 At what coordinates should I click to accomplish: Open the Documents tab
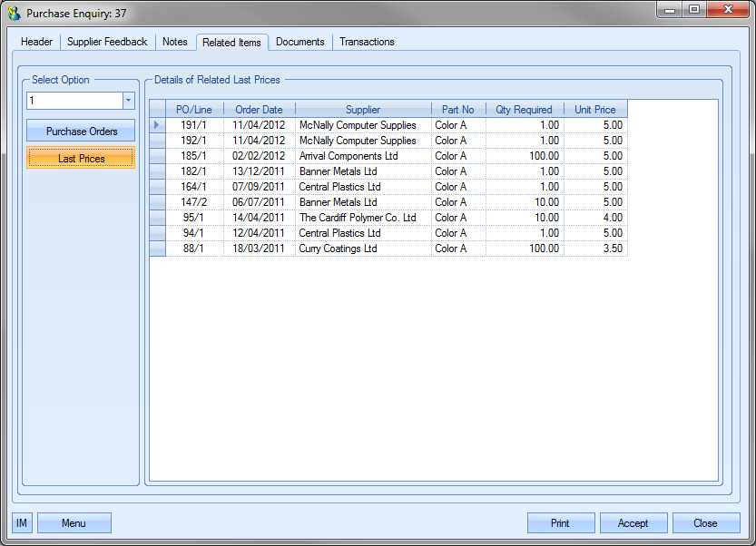[x=299, y=42]
